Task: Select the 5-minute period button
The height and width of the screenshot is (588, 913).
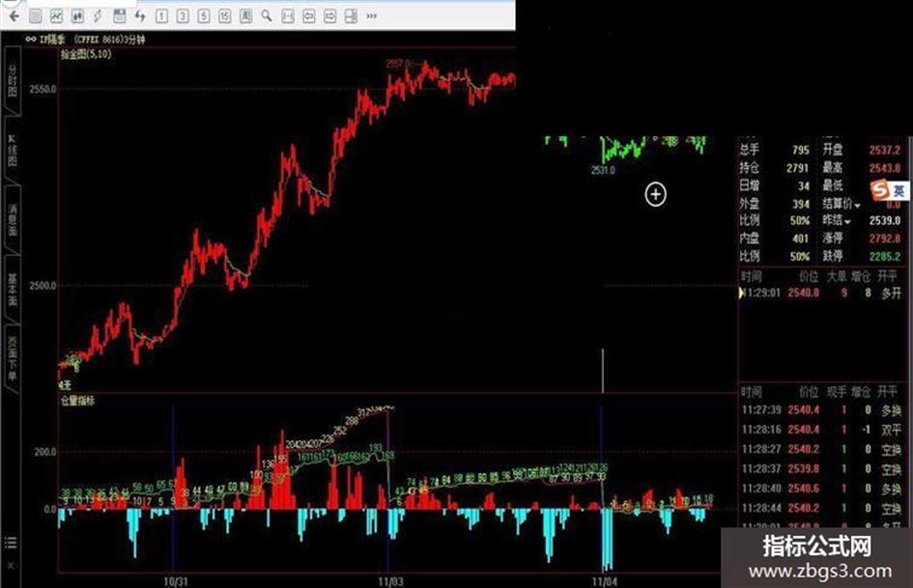Action: [x=204, y=16]
